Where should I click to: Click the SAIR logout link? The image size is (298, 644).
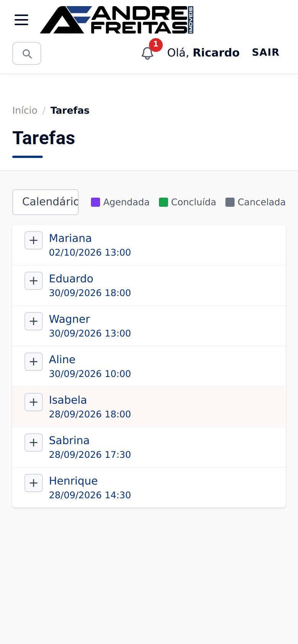(266, 52)
